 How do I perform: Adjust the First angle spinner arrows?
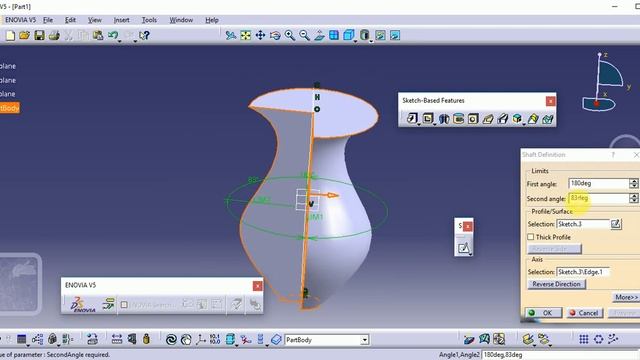(633, 183)
